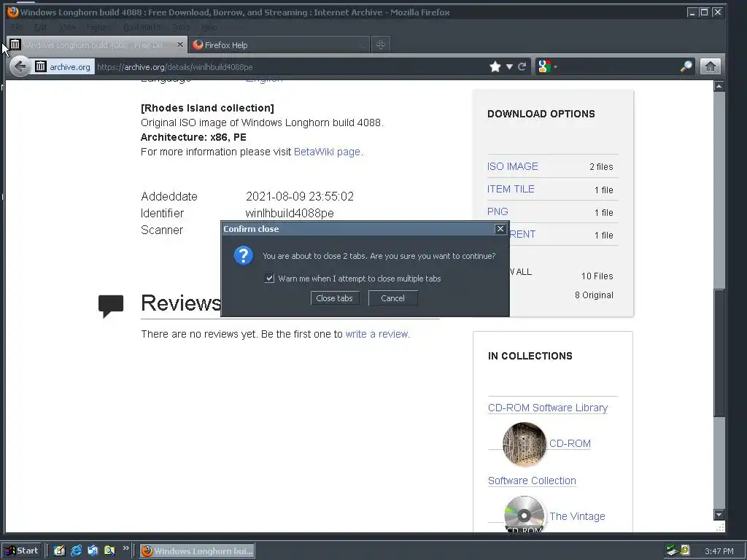Click the yellow system tray icon
This screenshot has height=560, width=747.
pyautogui.click(x=684, y=550)
